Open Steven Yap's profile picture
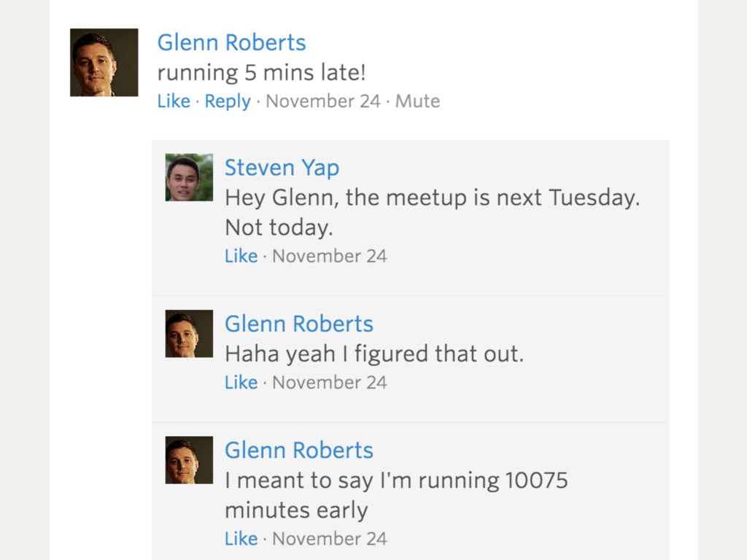 [x=189, y=177]
